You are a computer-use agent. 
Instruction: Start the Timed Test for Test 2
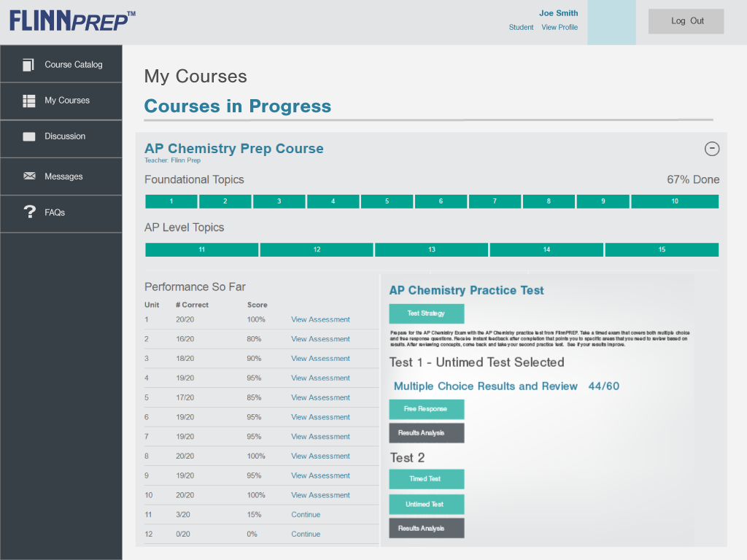pyautogui.click(x=426, y=479)
